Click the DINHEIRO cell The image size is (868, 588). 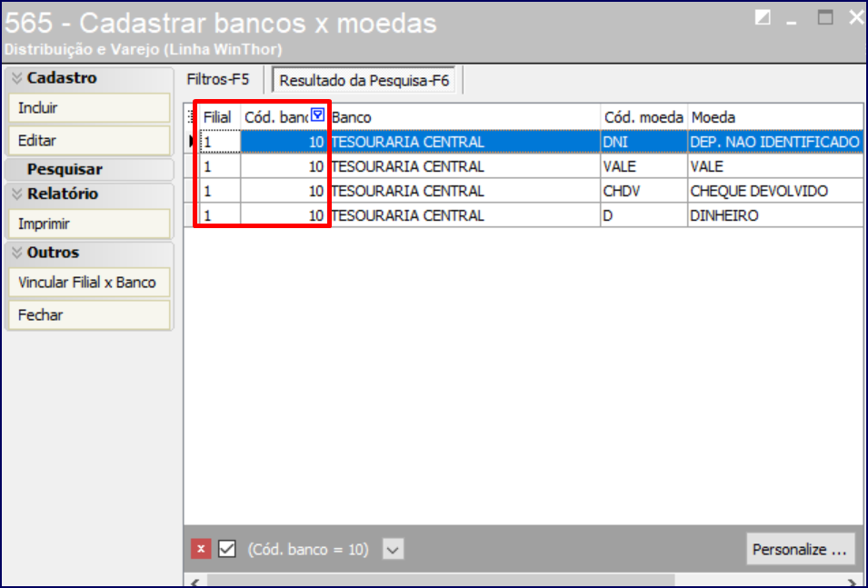pos(775,214)
